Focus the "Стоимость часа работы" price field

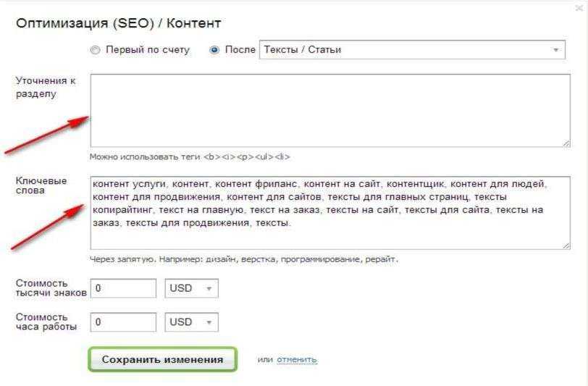[123, 322]
